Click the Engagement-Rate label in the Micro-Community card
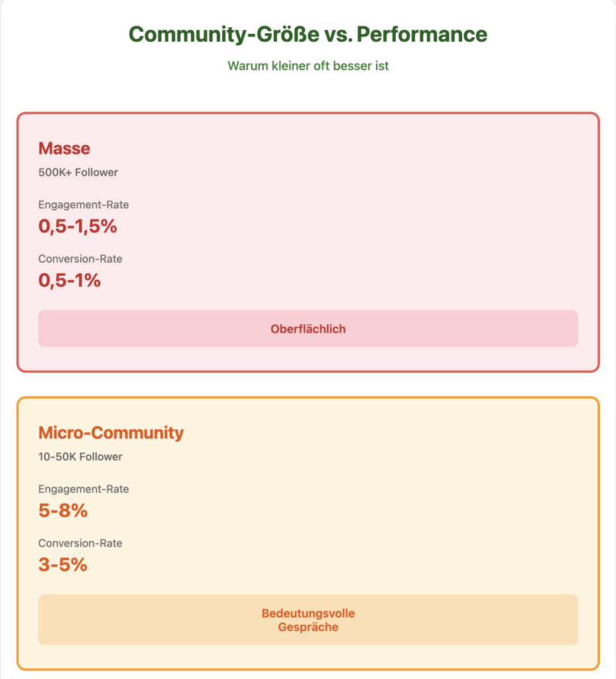The image size is (616, 679). pos(84,489)
